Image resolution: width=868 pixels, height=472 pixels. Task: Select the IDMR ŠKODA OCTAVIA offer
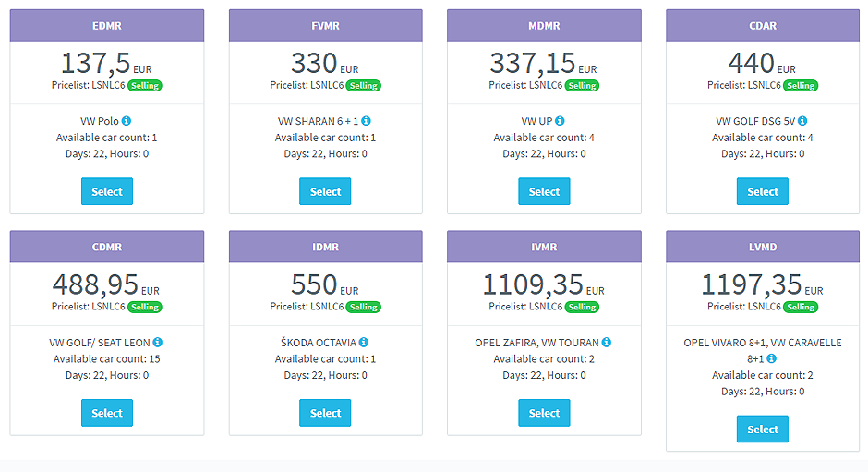pyautogui.click(x=325, y=413)
